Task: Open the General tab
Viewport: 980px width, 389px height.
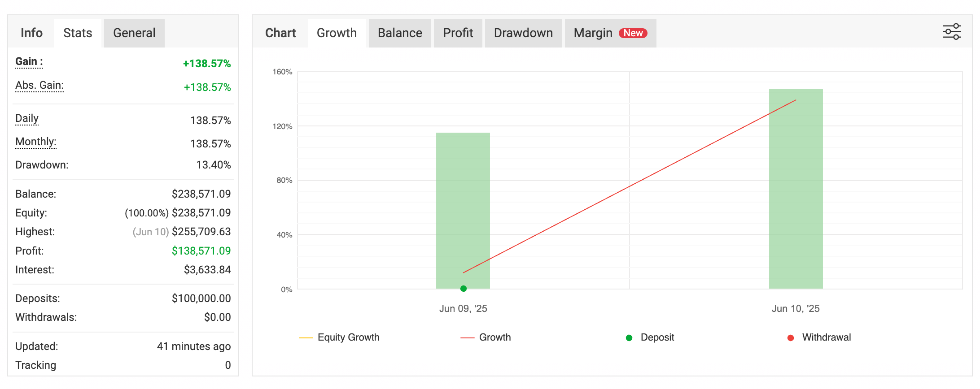Action: (134, 33)
